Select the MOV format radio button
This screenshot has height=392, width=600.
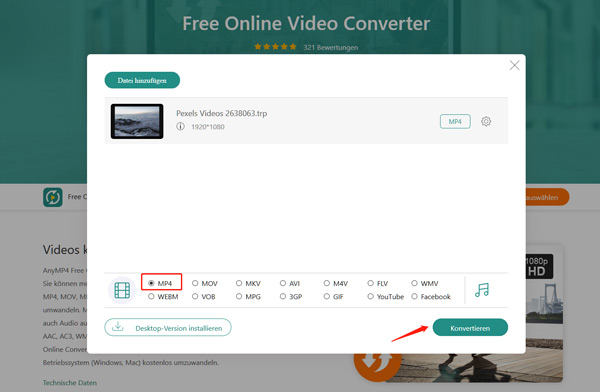pyautogui.click(x=195, y=283)
